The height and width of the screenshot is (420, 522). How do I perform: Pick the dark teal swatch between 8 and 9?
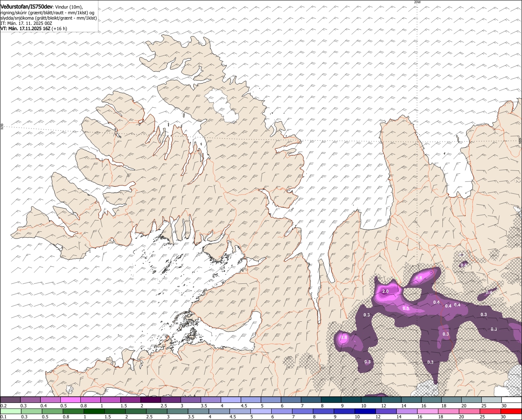(x=331, y=400)
